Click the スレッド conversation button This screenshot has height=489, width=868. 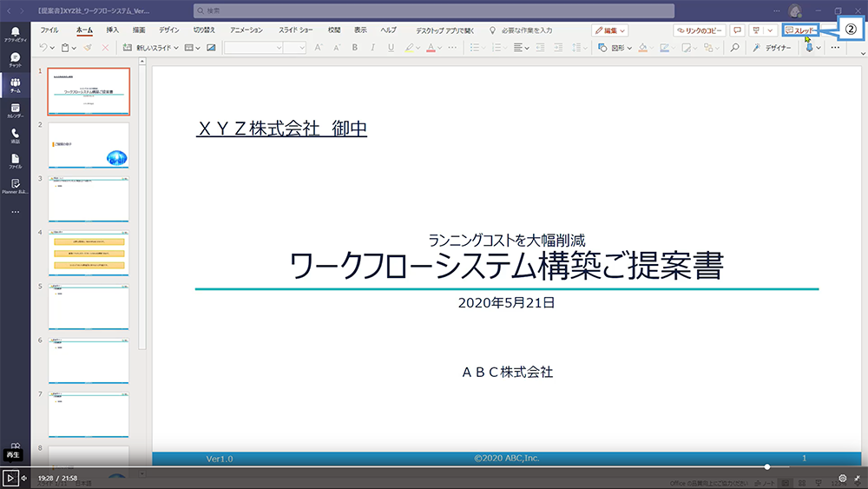pos(800,30)
